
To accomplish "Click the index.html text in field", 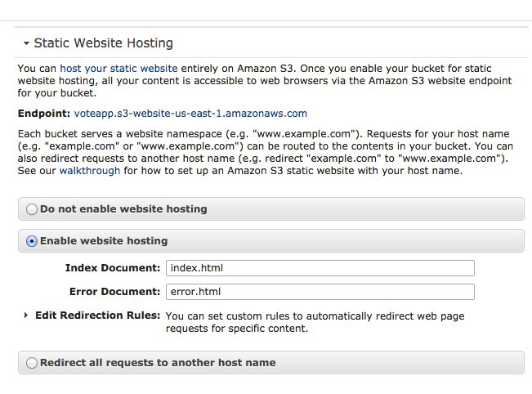I will pyautogui.click(x=197, y=268).
